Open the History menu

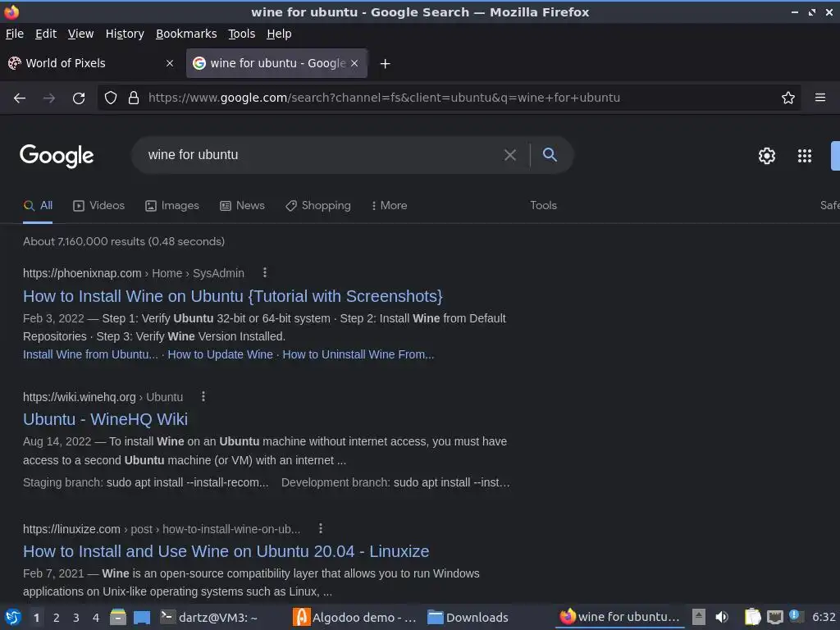coord(125,34)
